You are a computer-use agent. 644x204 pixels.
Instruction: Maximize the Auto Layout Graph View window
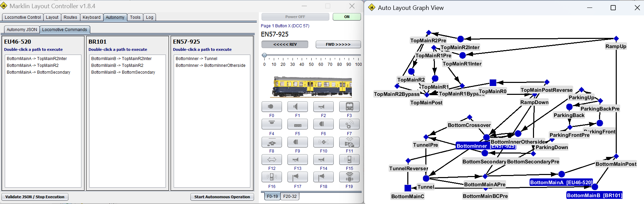pos(613,8)
